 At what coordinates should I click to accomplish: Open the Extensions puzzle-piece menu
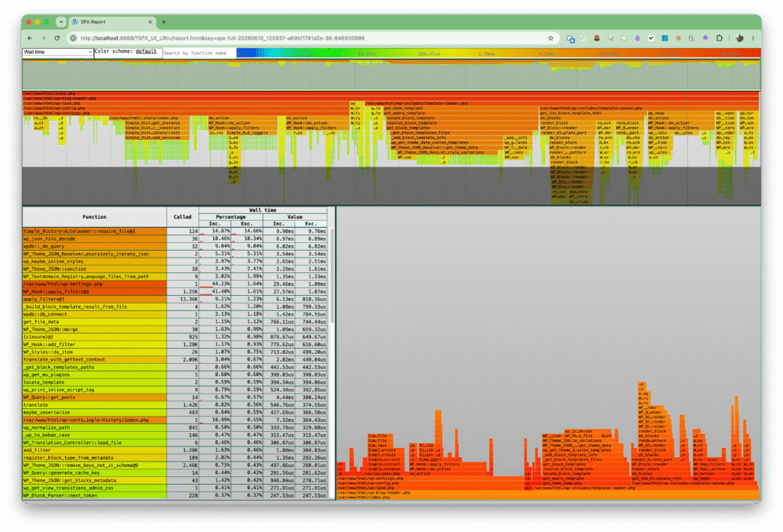[x=720, y=38]
